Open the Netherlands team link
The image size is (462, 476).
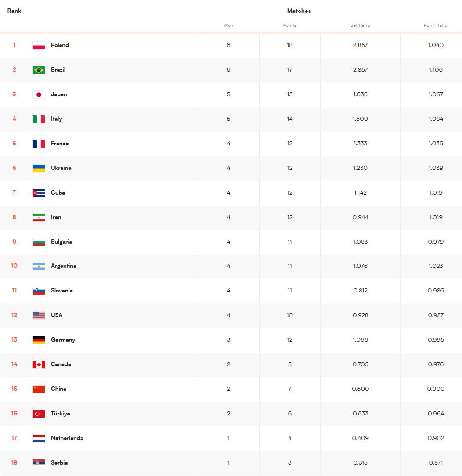click(x=67, y=438)
